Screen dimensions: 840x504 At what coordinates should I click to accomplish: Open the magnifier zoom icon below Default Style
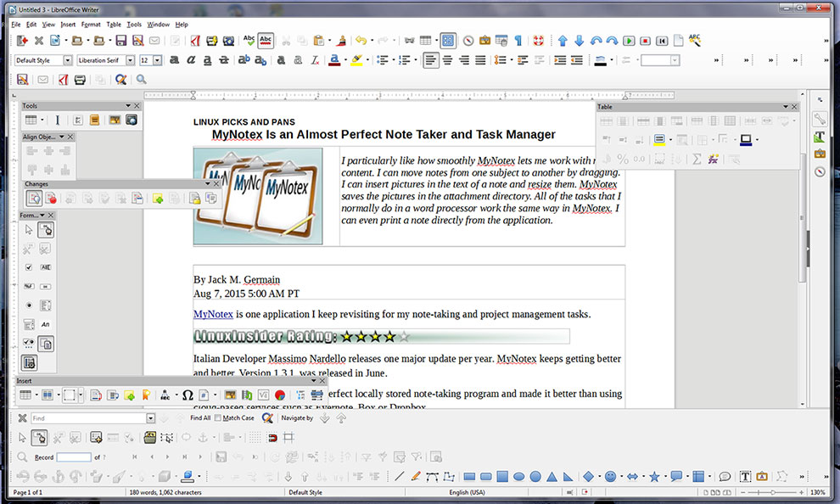142,79
